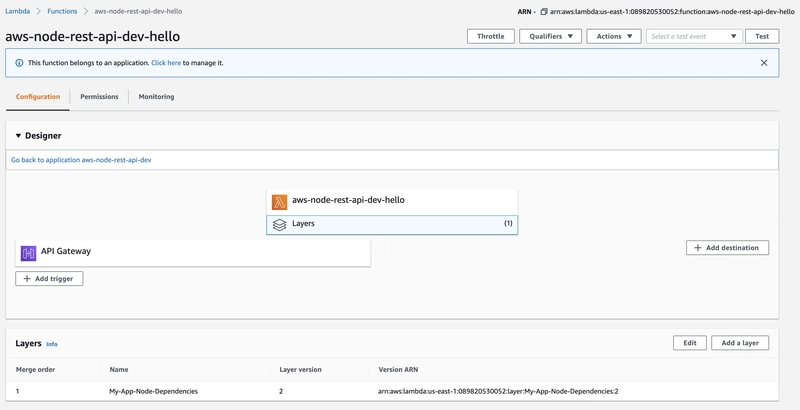Click the aws-node-rest-api-dev-hello page title
This screenshot has width=800, height=410.
92,37
